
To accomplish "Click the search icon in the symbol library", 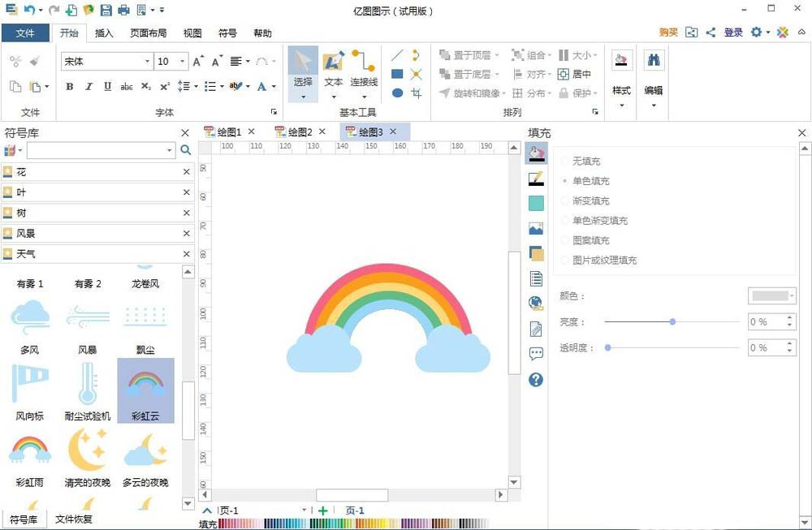I will coord(186,150).
